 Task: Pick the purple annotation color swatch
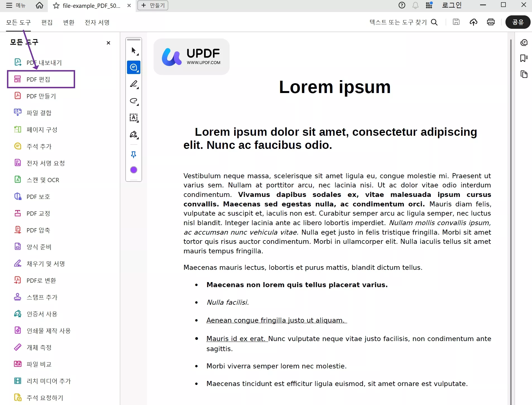pos(134,170)
